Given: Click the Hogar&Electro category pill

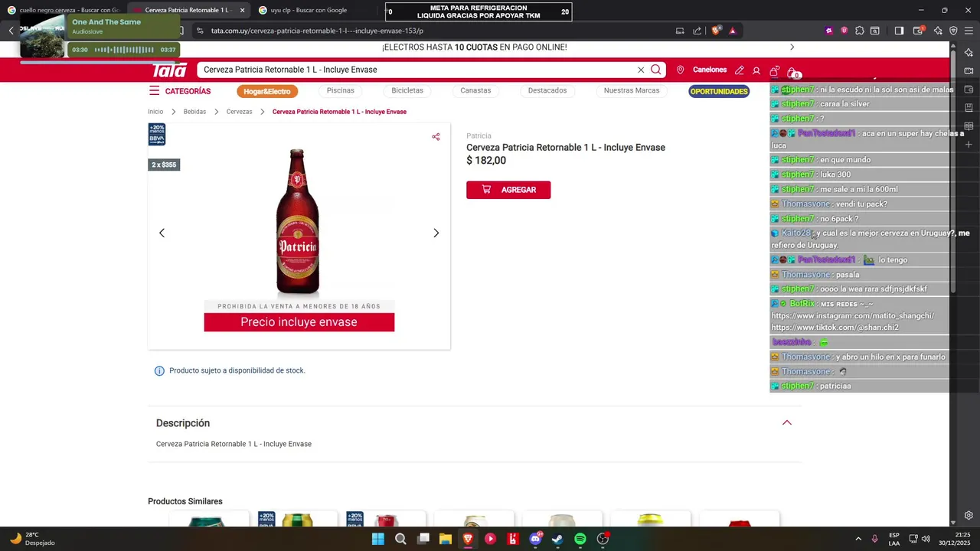Looking at the screenshot, I should (267, 91).
